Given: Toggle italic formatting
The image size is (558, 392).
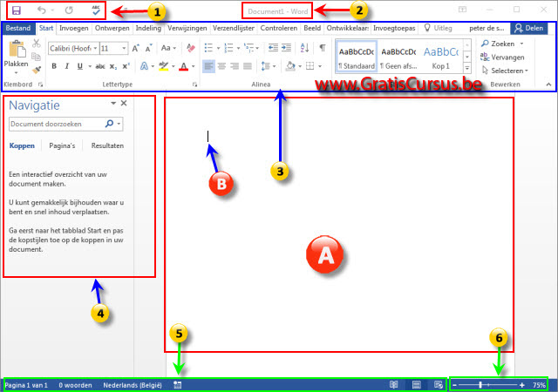Looking at the screenshot, I should [x=67, y=66].
